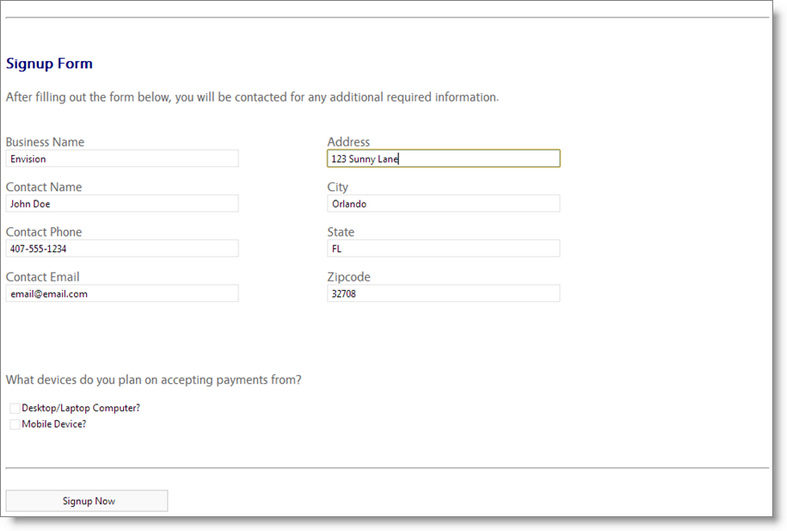Select the Contact Phone input box
787x531 pixels.
click(122, 249)
